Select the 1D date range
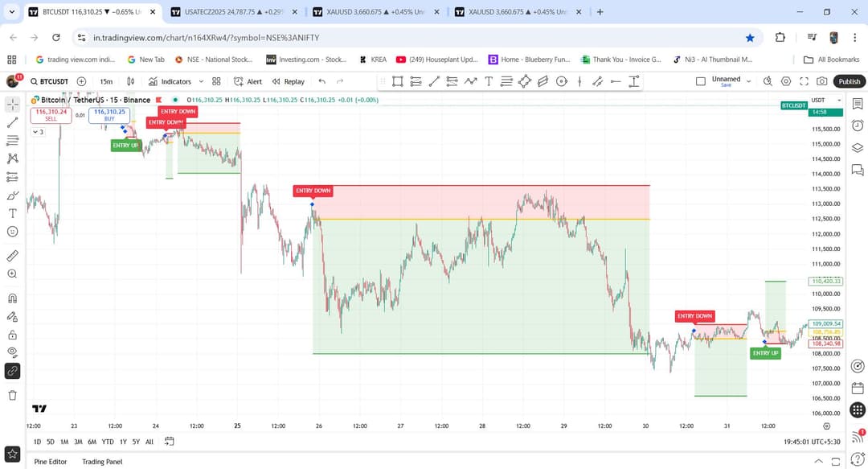Viewport: 868px width, 469px height. point(37,442)
